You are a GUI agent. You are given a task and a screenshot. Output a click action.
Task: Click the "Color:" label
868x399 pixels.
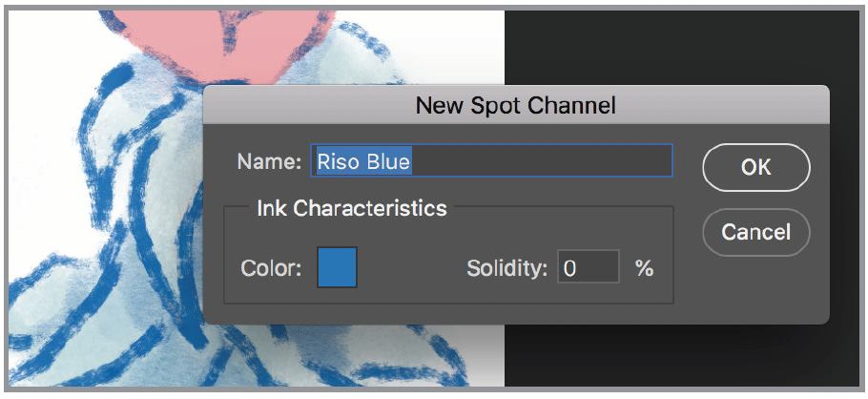(x=271, y=268)
